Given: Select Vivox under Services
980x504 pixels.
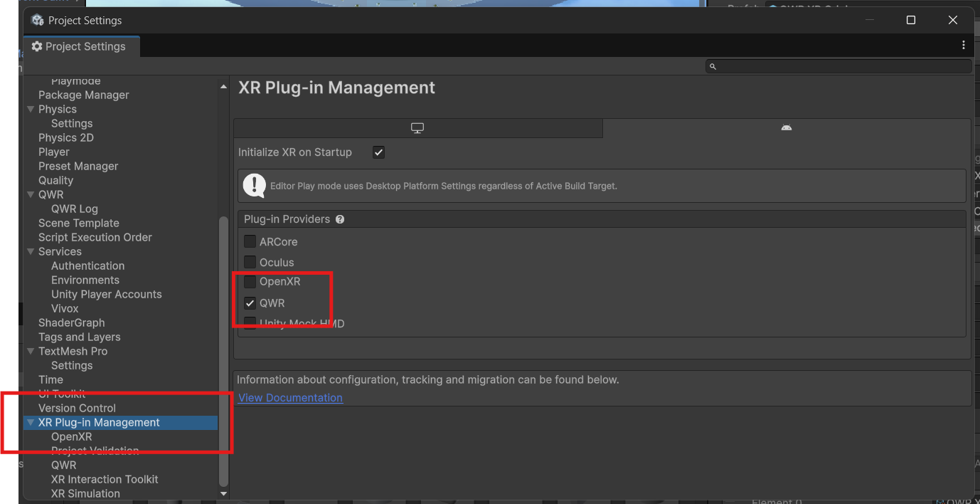Looking at the screenshot, I should [x=65, y=308].
